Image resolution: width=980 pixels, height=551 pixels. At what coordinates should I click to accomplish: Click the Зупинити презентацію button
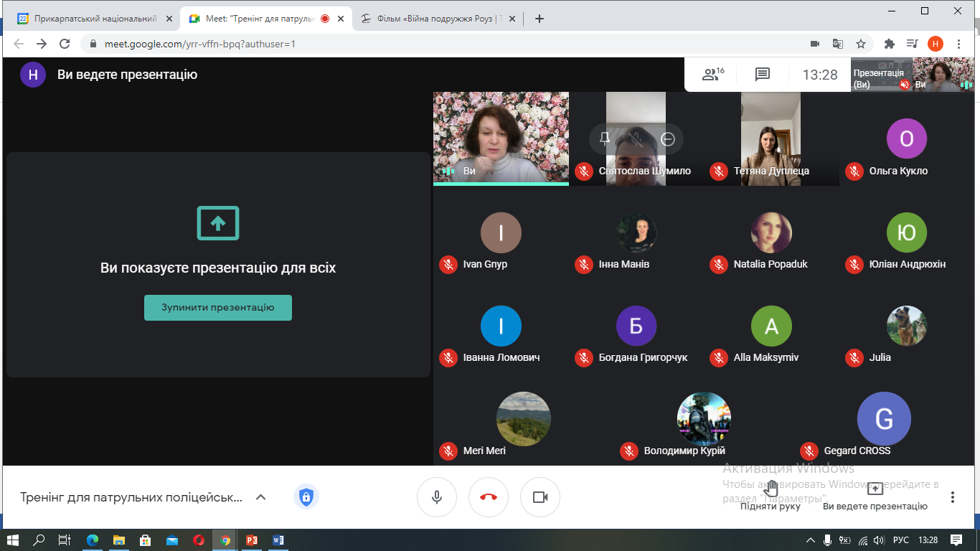218,308
